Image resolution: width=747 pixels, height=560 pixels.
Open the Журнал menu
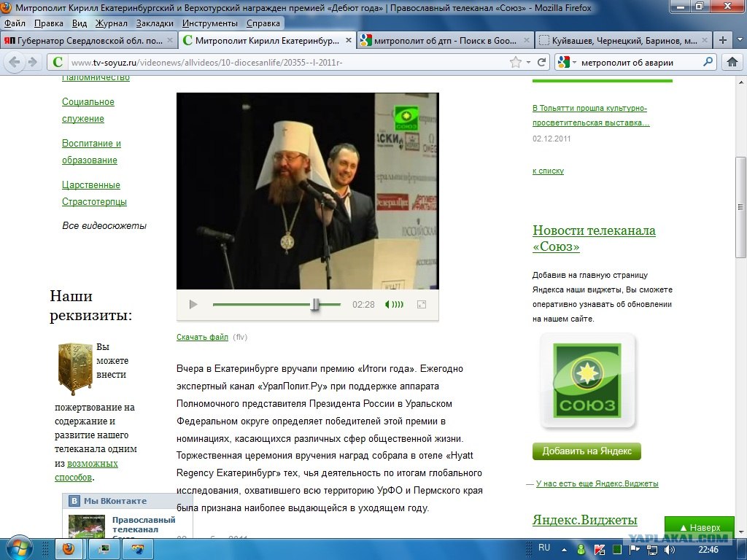coord(111,23)
